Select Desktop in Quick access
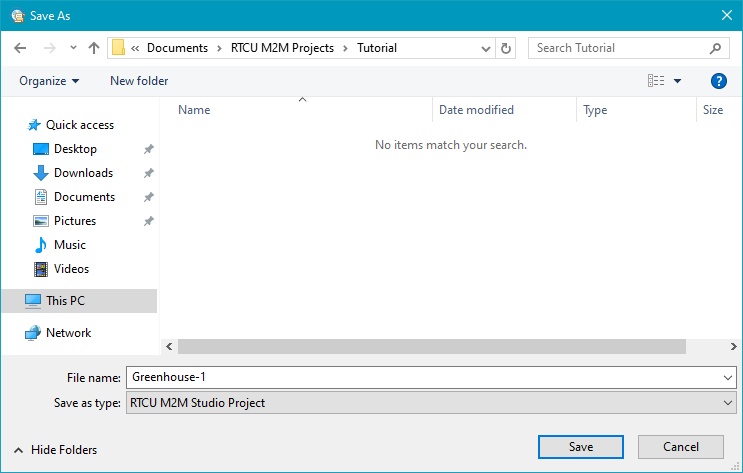 (x=75, y=149)
